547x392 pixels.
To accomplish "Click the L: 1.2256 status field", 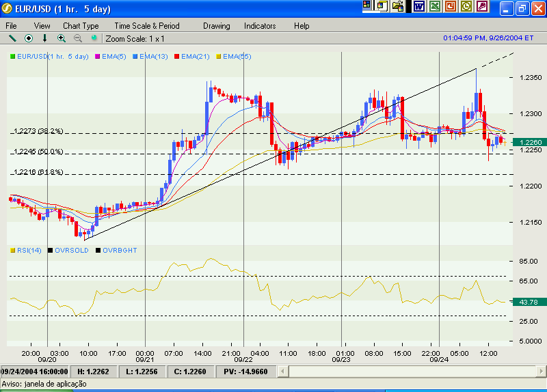I will [x=142, y=372].
